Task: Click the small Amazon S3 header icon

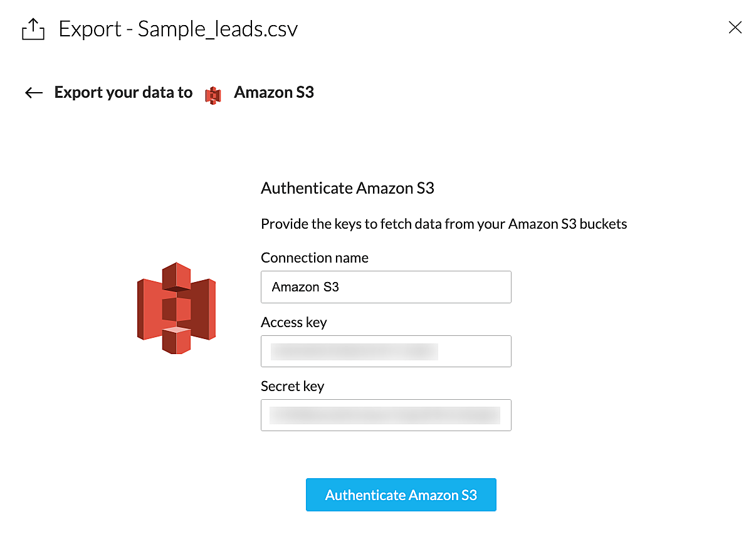Action: 213,95
